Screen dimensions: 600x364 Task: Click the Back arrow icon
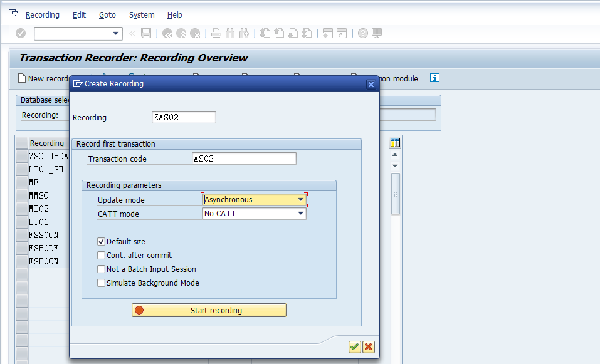click(x=167, y=33)
